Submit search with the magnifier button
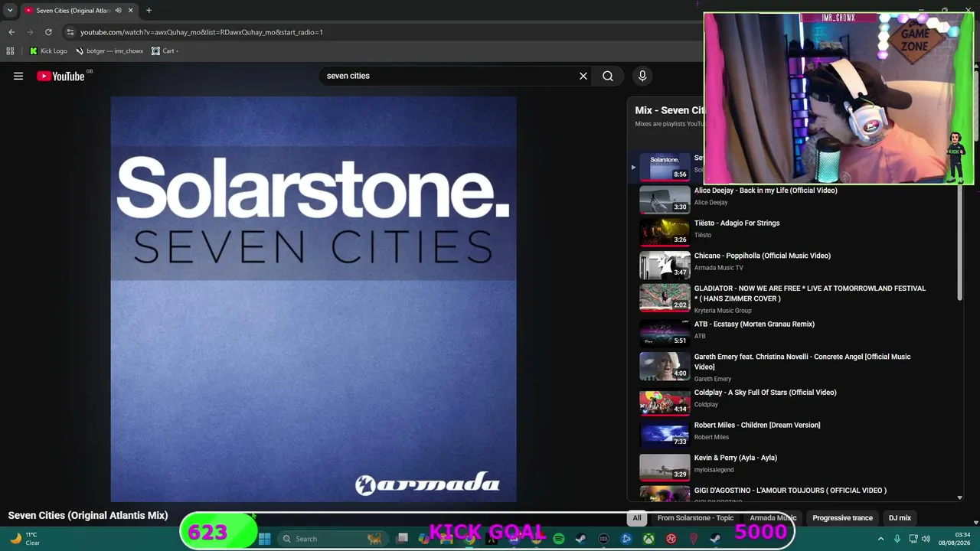 tap(608, 76)
